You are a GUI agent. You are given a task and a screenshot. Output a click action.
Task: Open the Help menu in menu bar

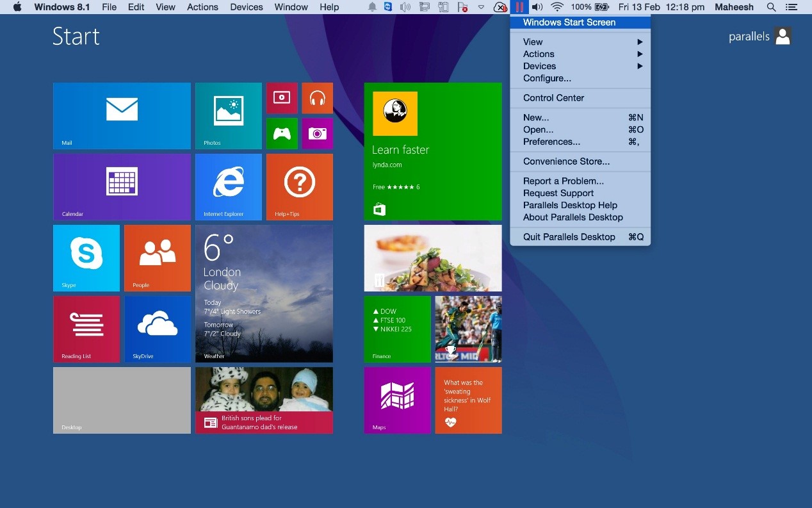point(329,7)
